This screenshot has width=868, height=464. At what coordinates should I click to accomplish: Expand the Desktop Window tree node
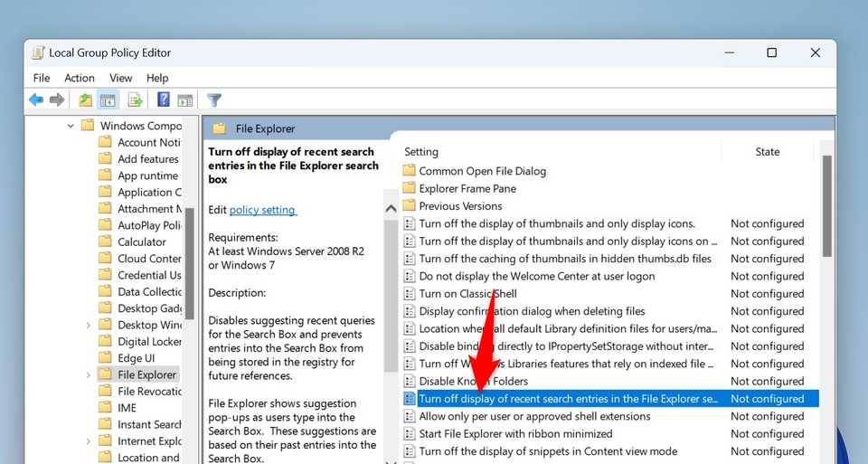[x=88, y=325]
